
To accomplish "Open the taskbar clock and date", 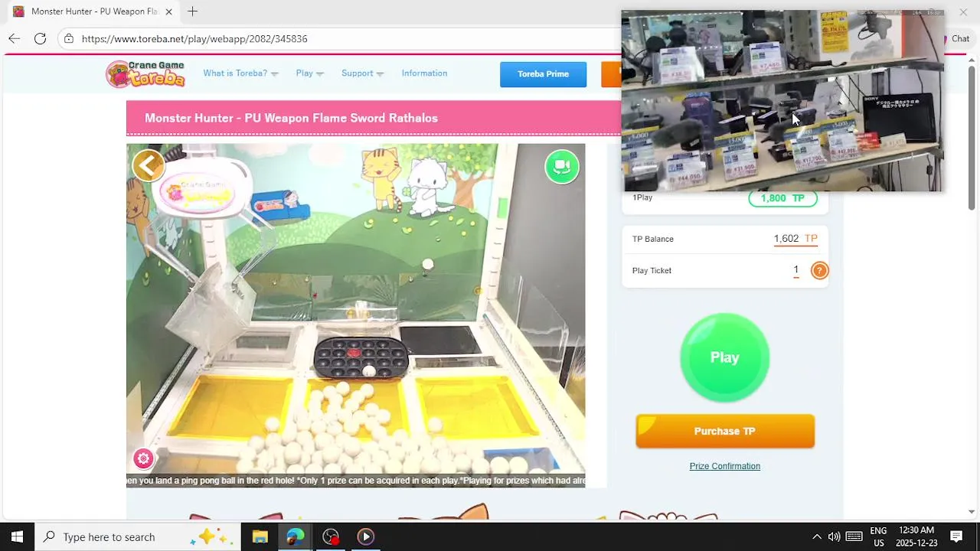I will (916, 536).
